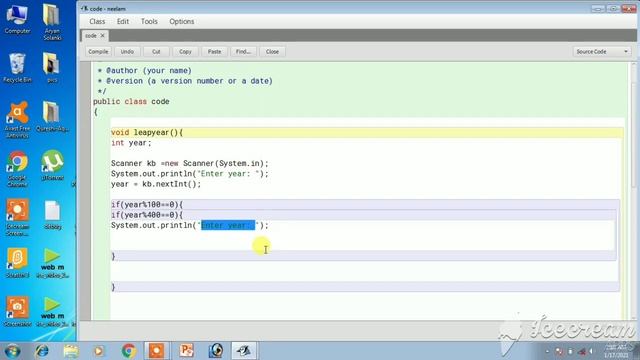This screenshot has width=640, height=360.
Task: Open the second webm video file
Action: (x=52, y=312)
